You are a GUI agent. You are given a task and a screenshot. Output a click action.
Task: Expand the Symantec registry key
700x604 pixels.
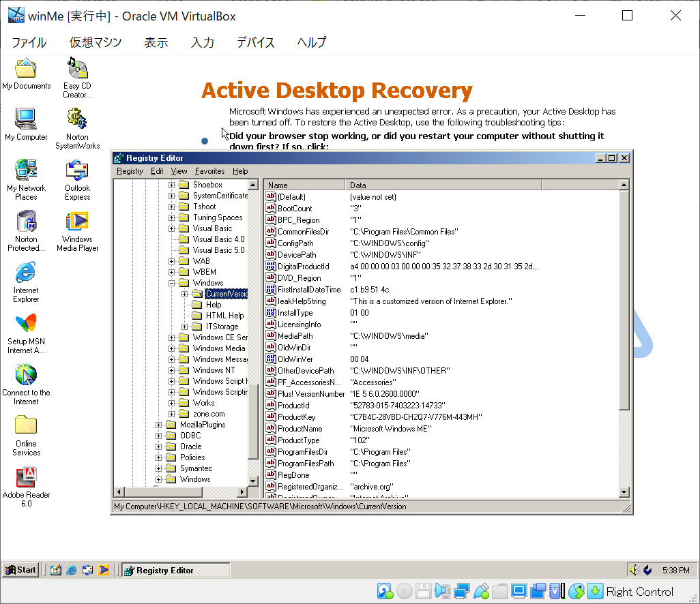(x=158, y=468)
